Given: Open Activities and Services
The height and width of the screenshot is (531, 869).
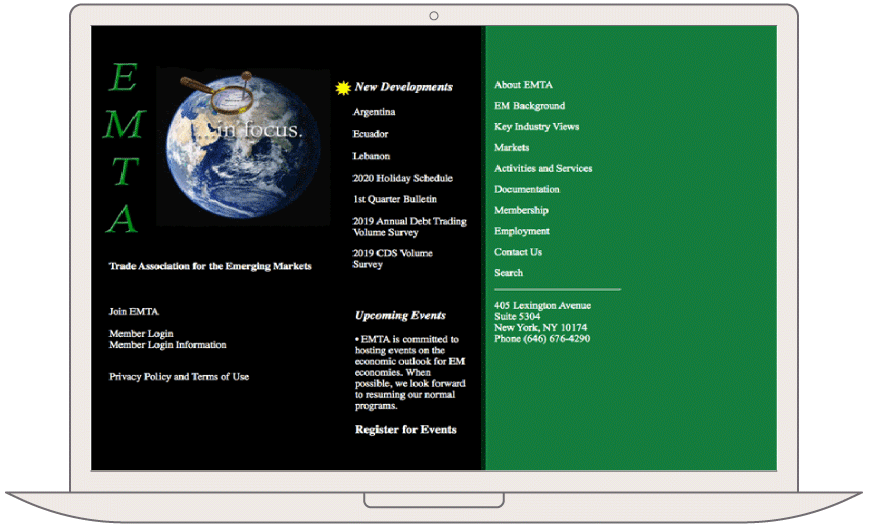Looking at the screenshot, I should pyautogui.click(x=543, y=169).
